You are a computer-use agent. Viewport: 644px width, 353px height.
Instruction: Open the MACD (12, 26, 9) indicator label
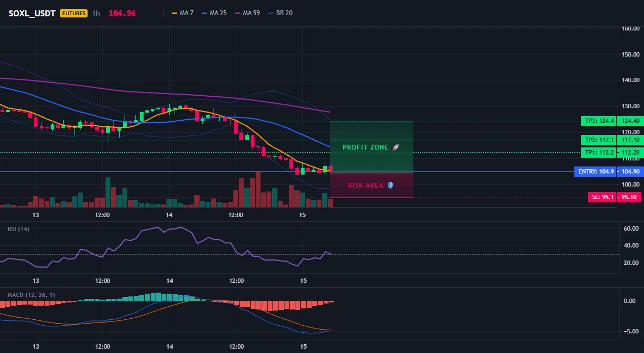pyautogui.click(x=31, y=295)
